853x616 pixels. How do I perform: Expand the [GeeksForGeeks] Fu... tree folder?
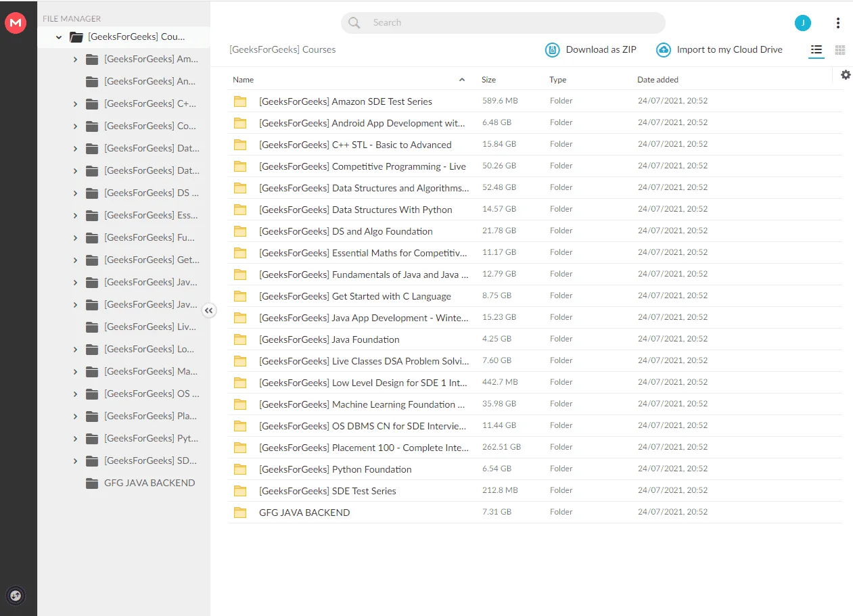75,238
